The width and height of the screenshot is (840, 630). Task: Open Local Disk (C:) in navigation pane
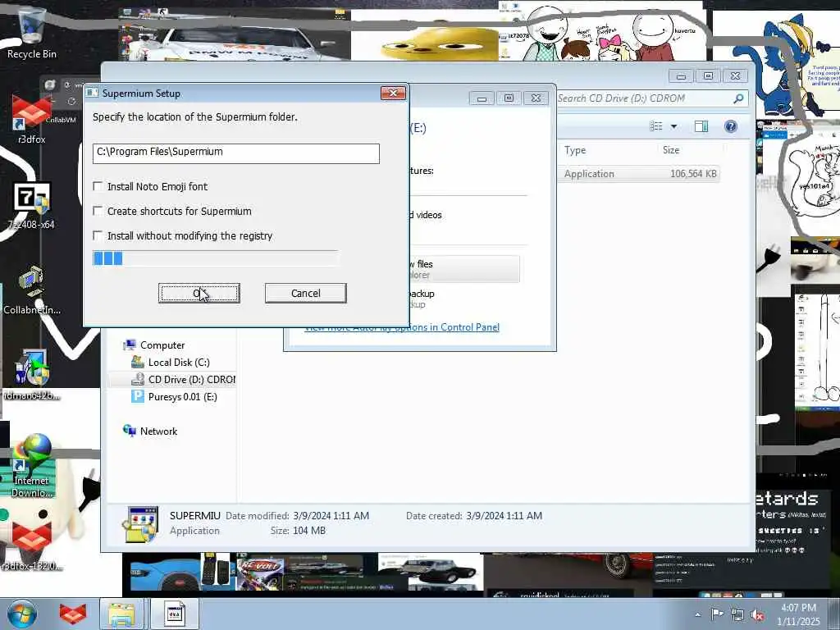[x=179, y=362]
